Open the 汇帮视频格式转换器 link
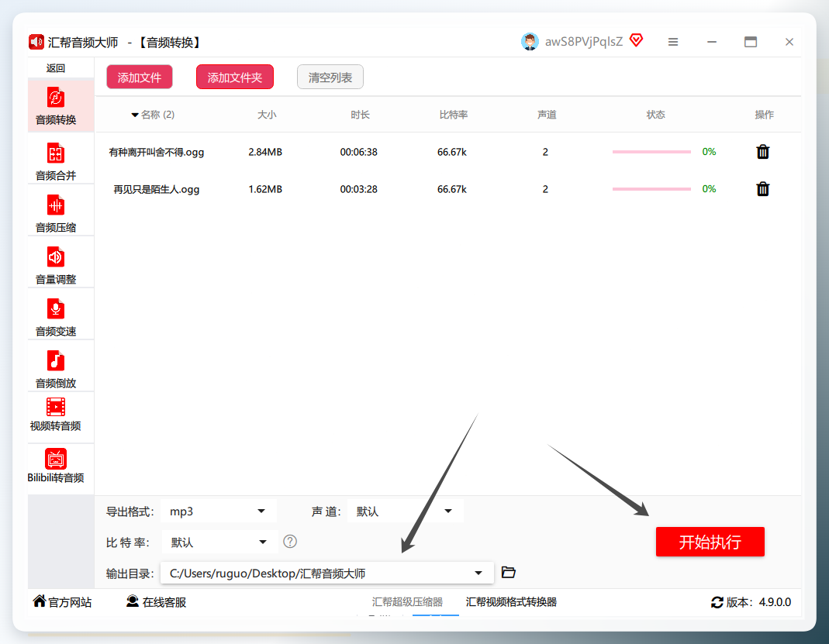 click(x=511, y=601)
